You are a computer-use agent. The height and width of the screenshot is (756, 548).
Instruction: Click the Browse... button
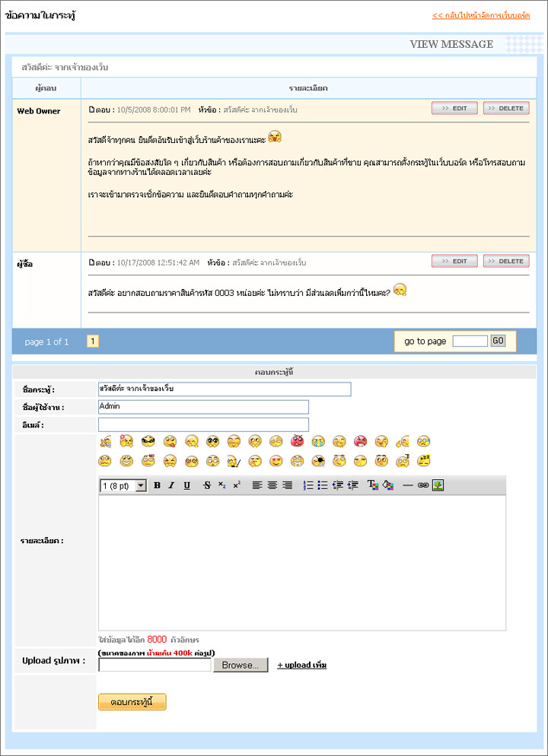click(x=241, y=665)
